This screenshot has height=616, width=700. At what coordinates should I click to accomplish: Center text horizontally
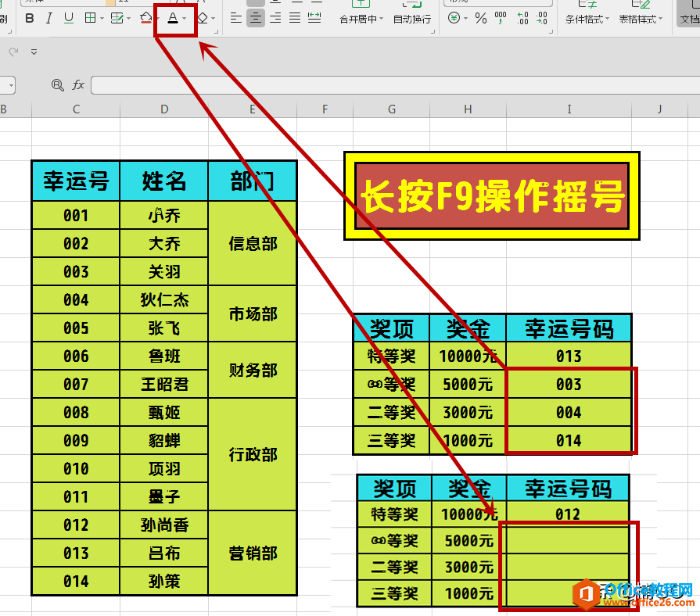(x=255, y=18)
